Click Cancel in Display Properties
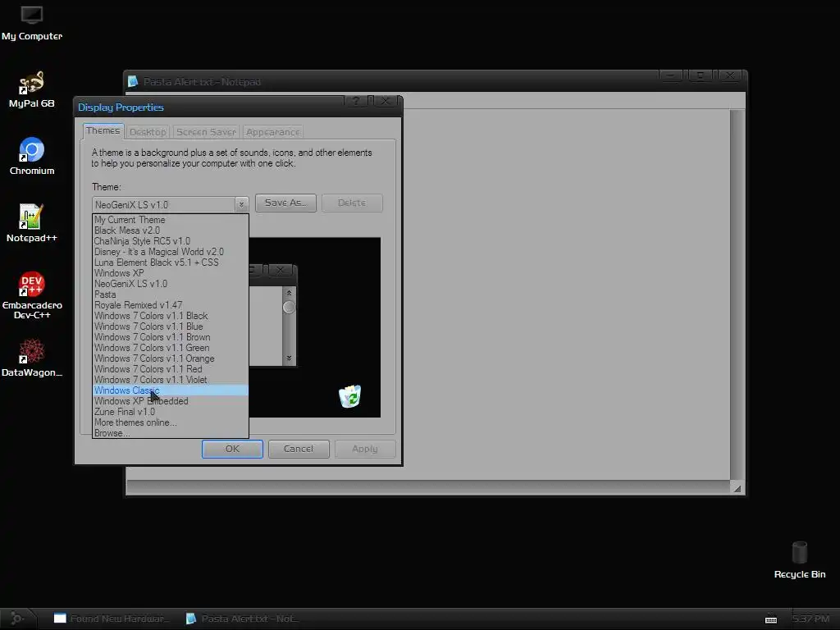 [x=299, y=449]
